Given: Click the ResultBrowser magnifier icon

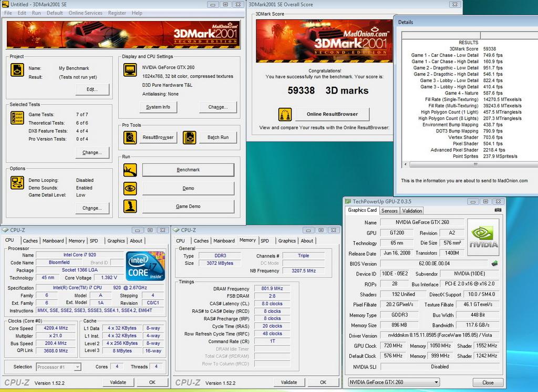Looking at the screenshot, I should tap(130, 137).
